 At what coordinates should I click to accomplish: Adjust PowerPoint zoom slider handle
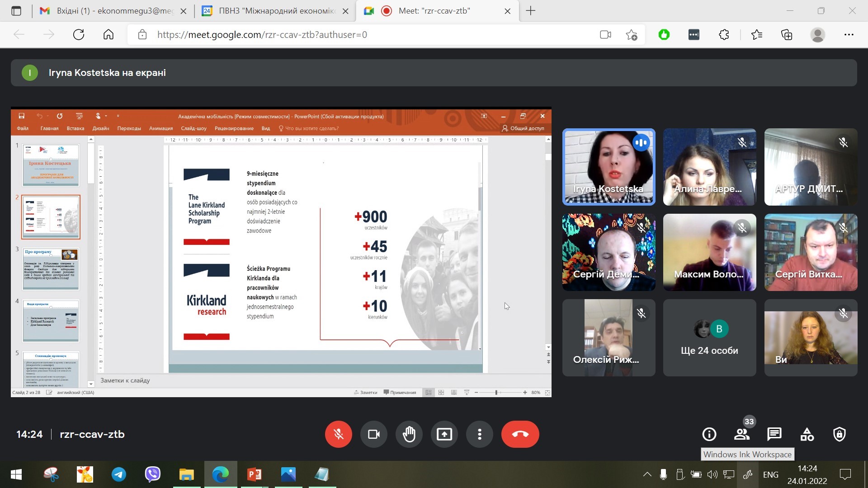pyautogui.click(x=496, y=392)
